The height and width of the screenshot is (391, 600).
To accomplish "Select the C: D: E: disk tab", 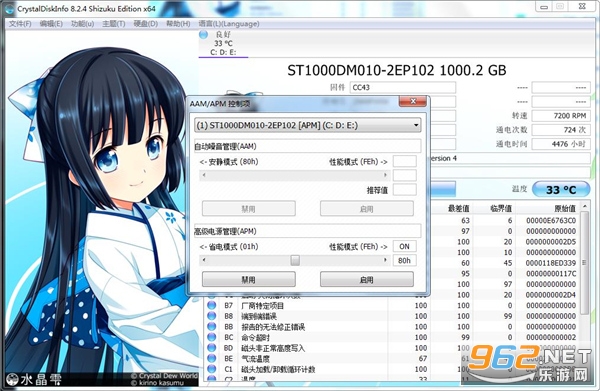I will tap(223, 44).
